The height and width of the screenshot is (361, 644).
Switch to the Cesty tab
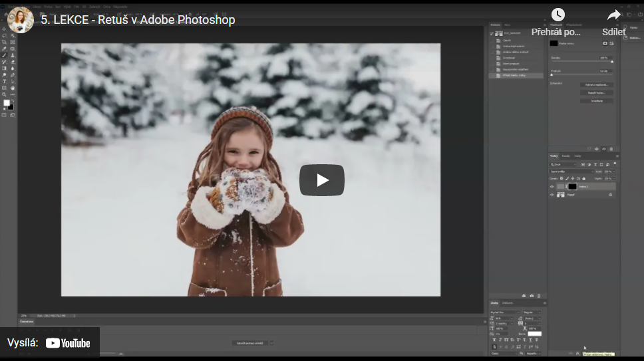(577, 156)
